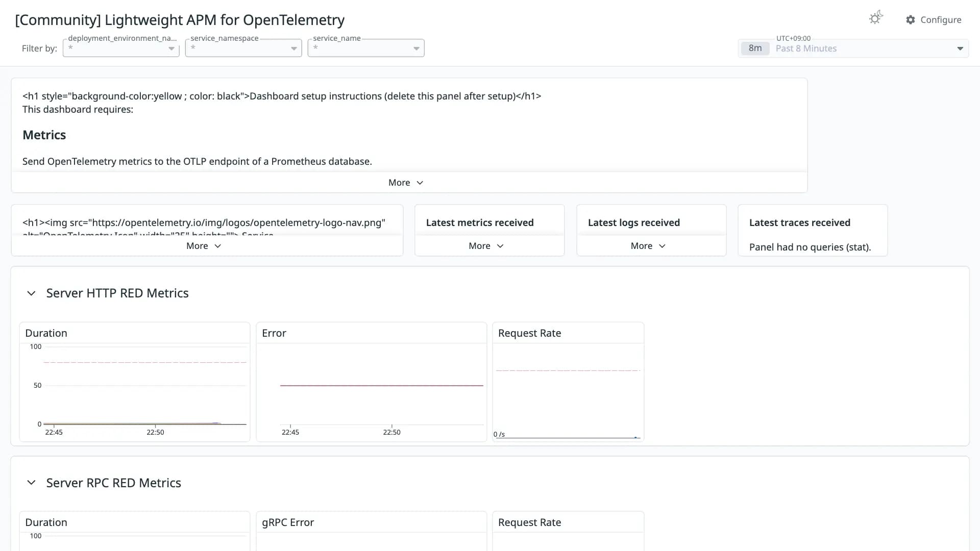Click the 8m time badge

tap(755, 48)
